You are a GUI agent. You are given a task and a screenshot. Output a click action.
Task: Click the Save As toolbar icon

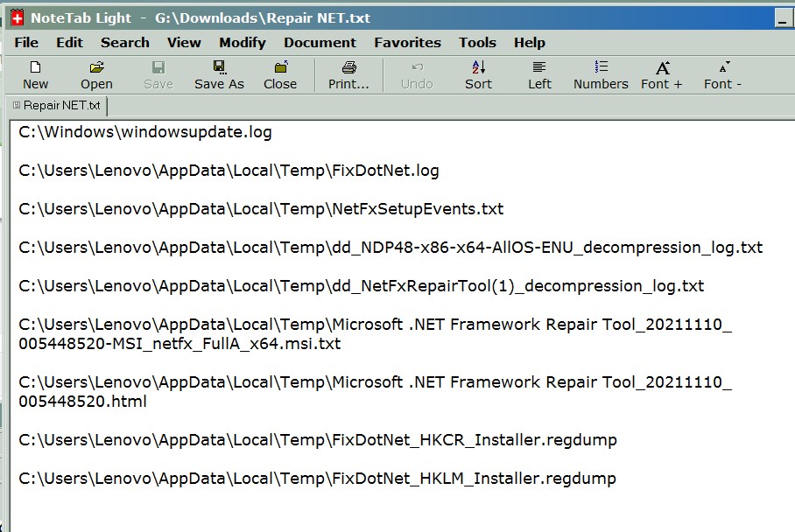(219, 75)
